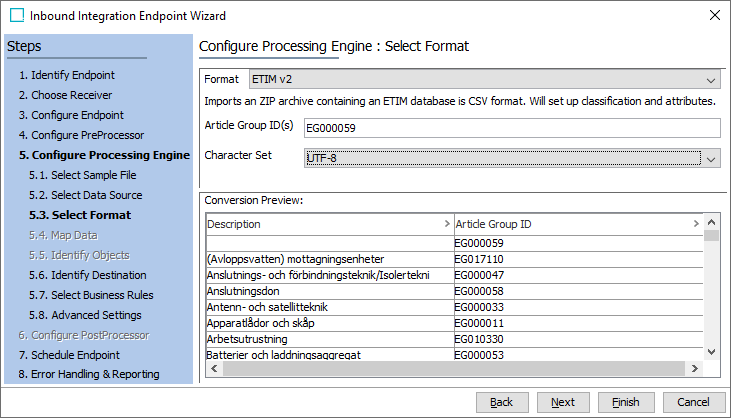Click preview table scrollbar down arrow
The width and height of the screenshot is (731, 418).
(711, 351)
